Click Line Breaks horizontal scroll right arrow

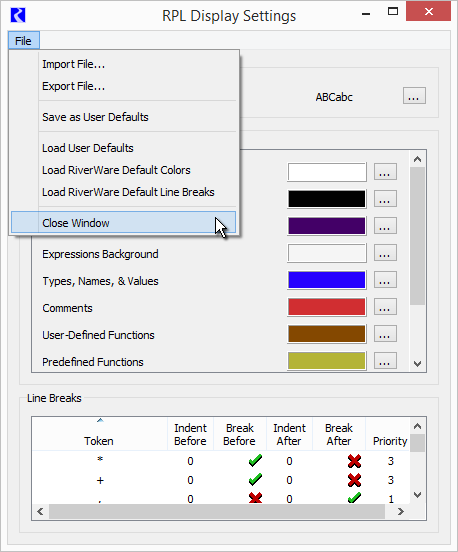(x=401, y=511)
